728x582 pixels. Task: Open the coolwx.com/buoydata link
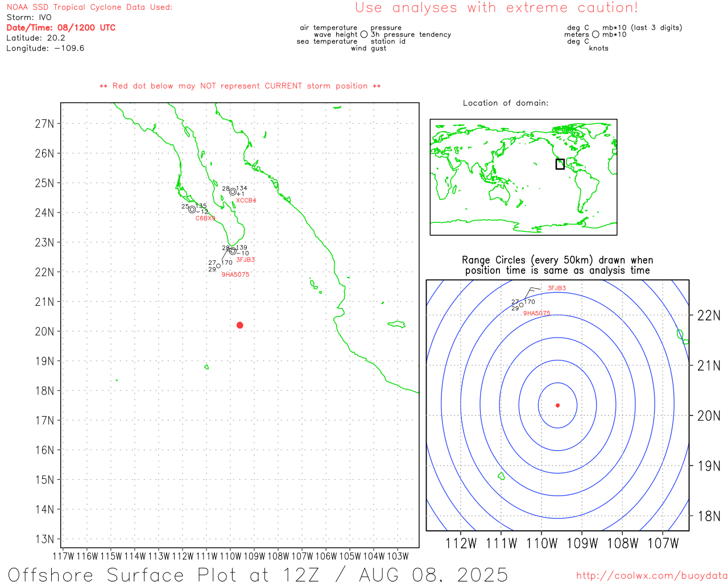652,576
